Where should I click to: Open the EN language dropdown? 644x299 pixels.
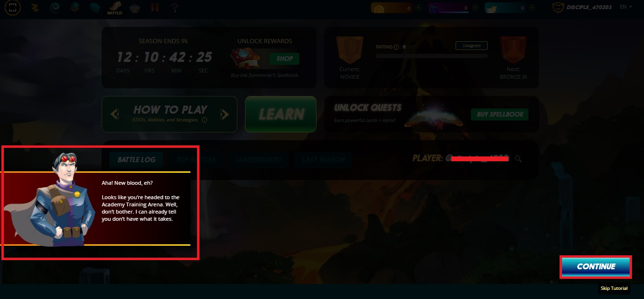pyautogui.click(x=625, y=7)
